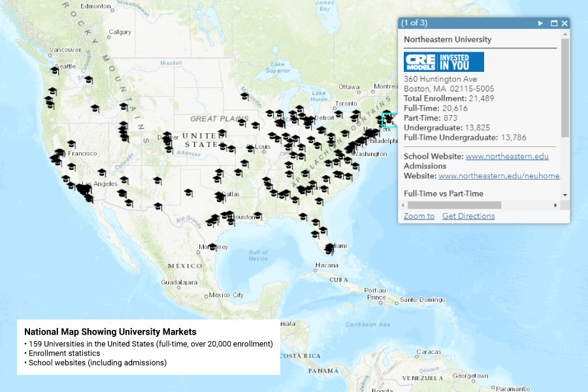Close the Northeastern University popup
Viewport: 588px width, 392px height.
564,24
